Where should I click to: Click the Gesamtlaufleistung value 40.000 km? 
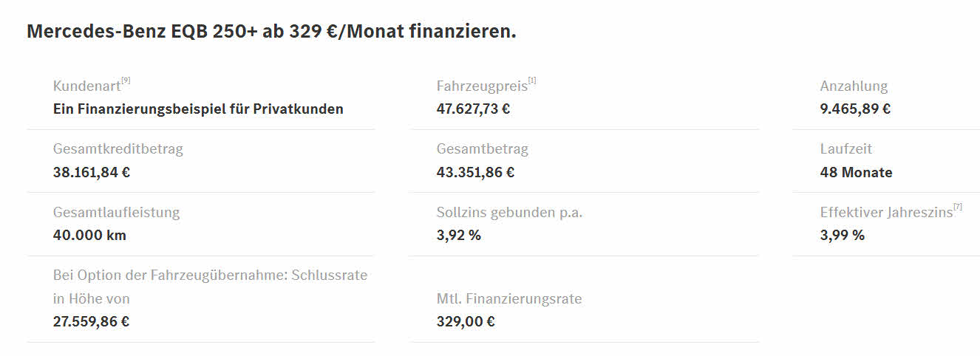pyautogui.click(x=89, y=236)
